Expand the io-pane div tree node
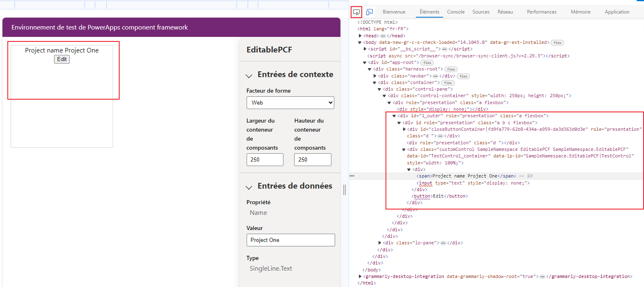The height and width of the screenshot is (287, 644). pyautogui.click(x=380, y=243)
